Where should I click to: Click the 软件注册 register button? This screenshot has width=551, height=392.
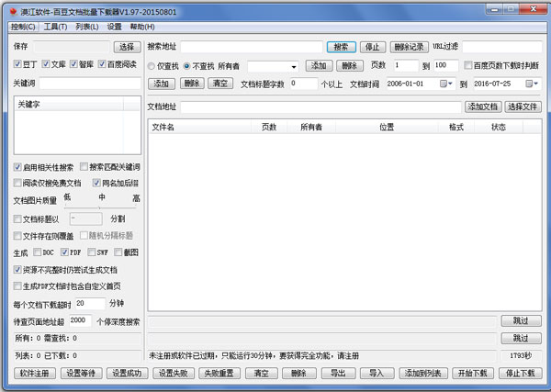pyautogui.click(x=34, y=373)
